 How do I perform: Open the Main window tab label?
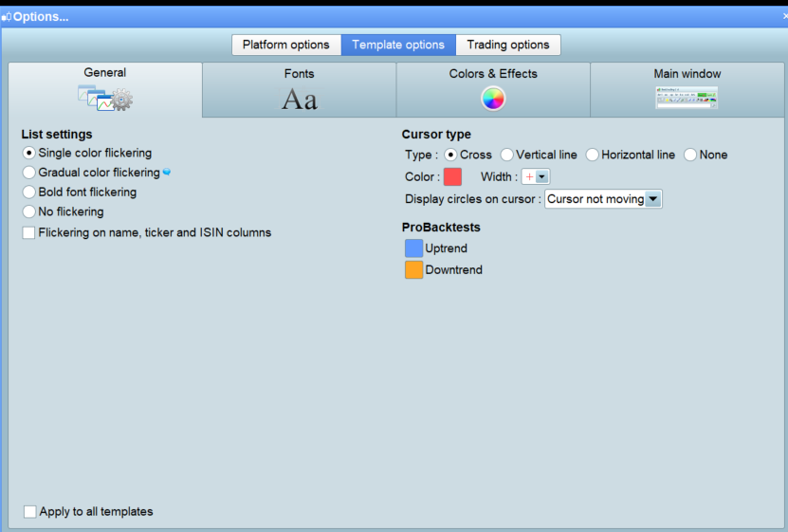tap(687, 73)
